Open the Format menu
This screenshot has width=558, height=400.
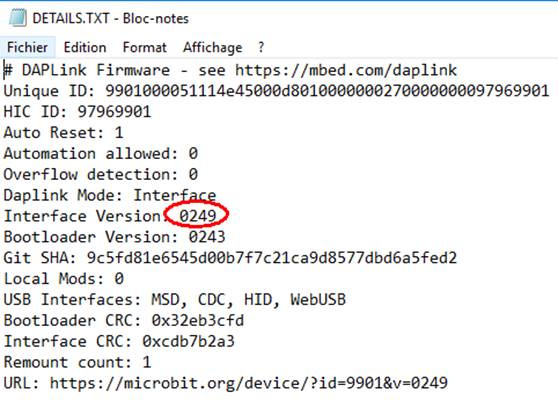(144, 47)
